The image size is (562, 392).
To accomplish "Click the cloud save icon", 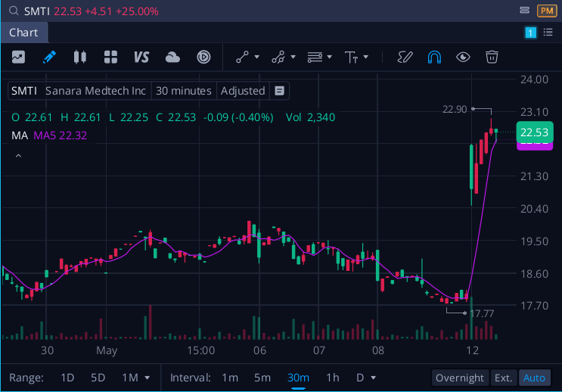I will (172, 57).
